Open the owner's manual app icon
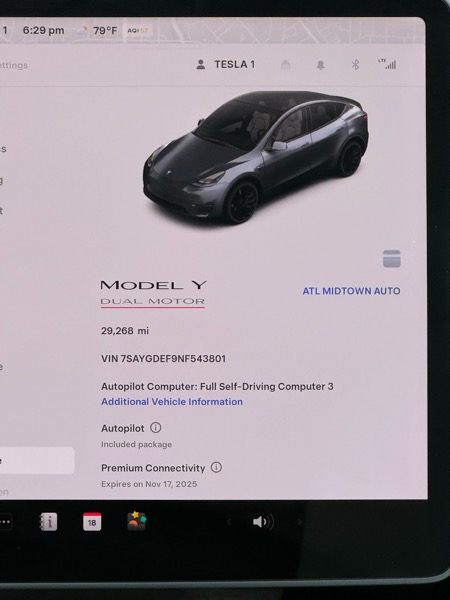This screenshot has width=450, height=600. point(48,522)
